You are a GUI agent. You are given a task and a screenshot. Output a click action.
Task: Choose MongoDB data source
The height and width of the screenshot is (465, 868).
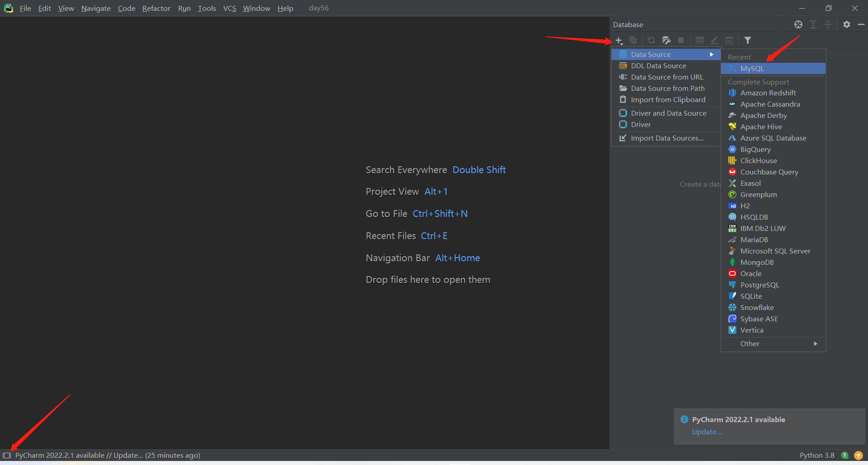tap(773, 262)
